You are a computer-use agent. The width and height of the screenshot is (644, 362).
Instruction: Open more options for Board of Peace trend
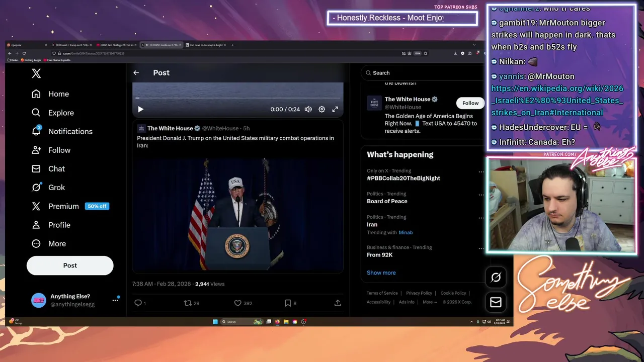click(481, 195)
